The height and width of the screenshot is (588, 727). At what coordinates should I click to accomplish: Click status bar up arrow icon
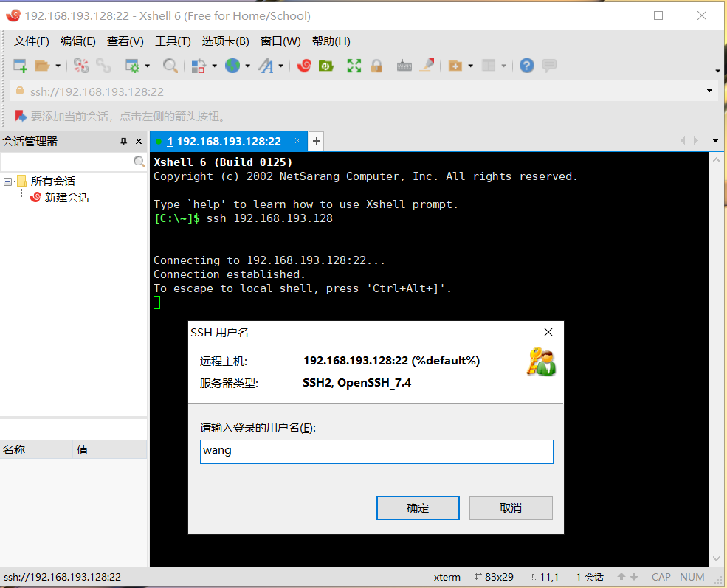tap(621, 577)
